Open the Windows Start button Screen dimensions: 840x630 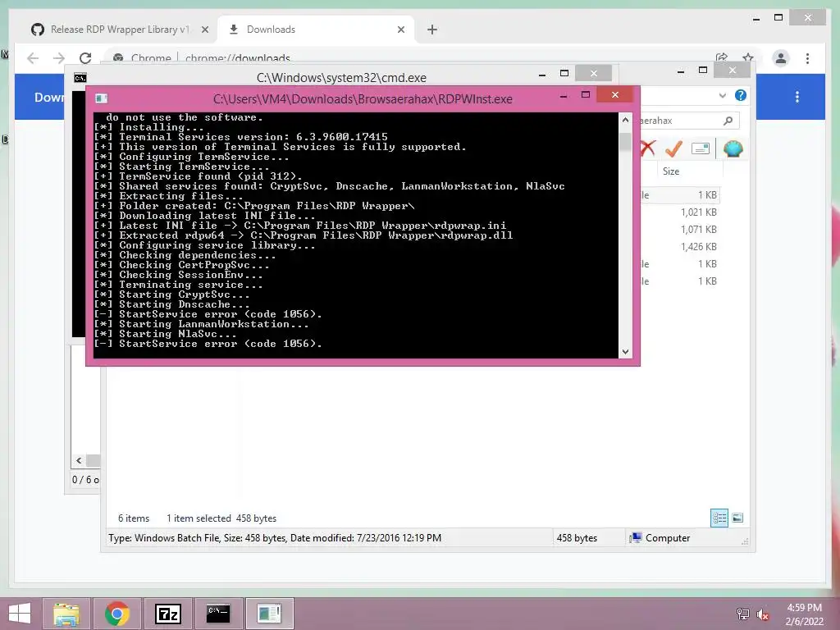click(20, 614)
